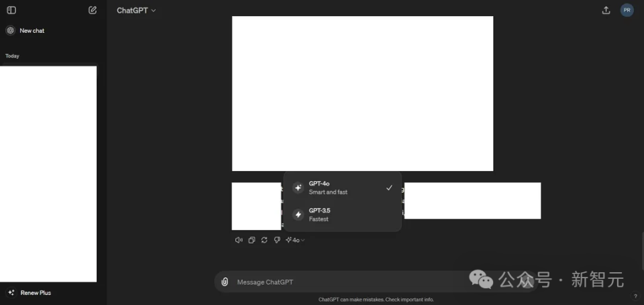The image size is (644, 305).
Task: Open the ChatGPT model dropdown in header
Action: click(x=136, y=10)
